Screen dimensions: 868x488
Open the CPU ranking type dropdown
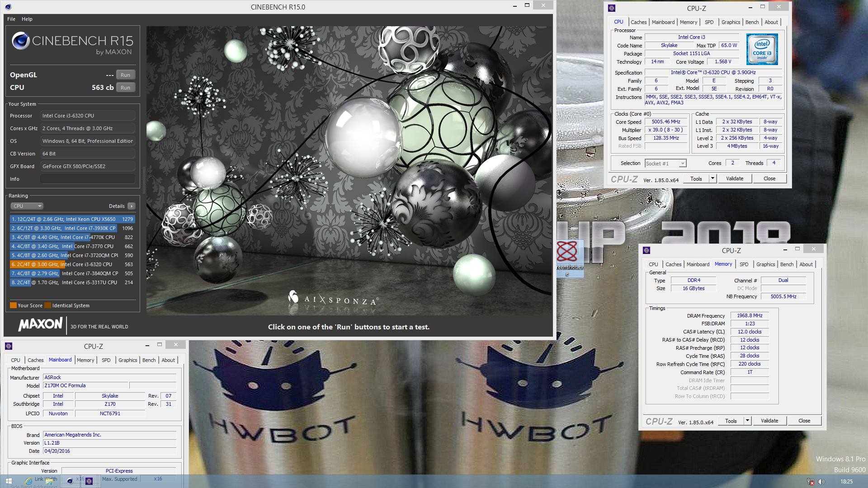pyautogui.click(x=27, y=206)
